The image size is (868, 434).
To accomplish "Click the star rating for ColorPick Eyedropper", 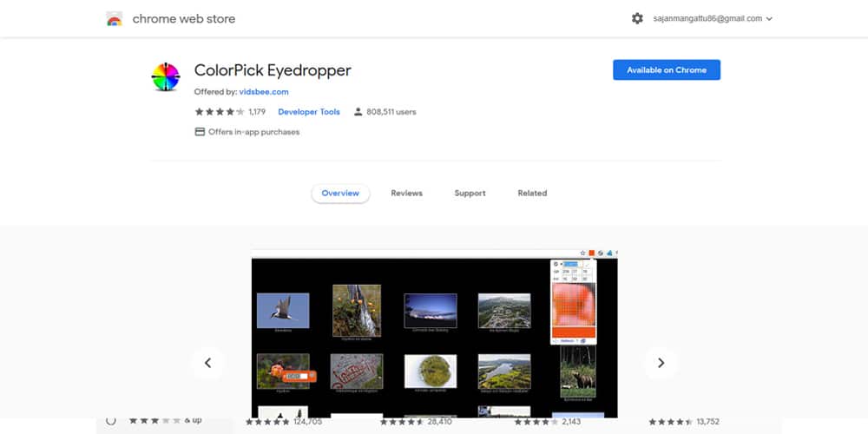I will point(220,112).
